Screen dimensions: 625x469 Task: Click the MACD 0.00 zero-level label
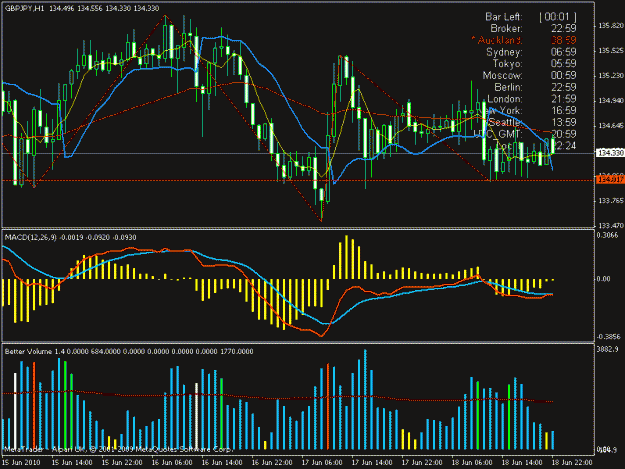coord(603,279)
